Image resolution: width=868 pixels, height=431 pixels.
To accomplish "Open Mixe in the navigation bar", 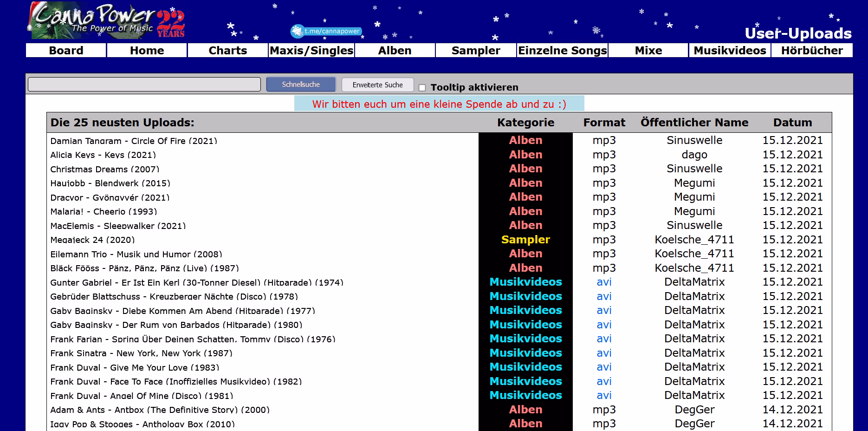I will [x=648, y=51].
